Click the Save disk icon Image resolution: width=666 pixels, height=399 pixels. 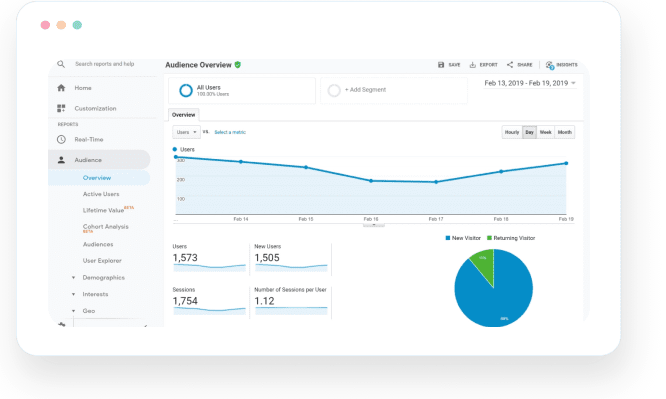click(x=441, y=65)
